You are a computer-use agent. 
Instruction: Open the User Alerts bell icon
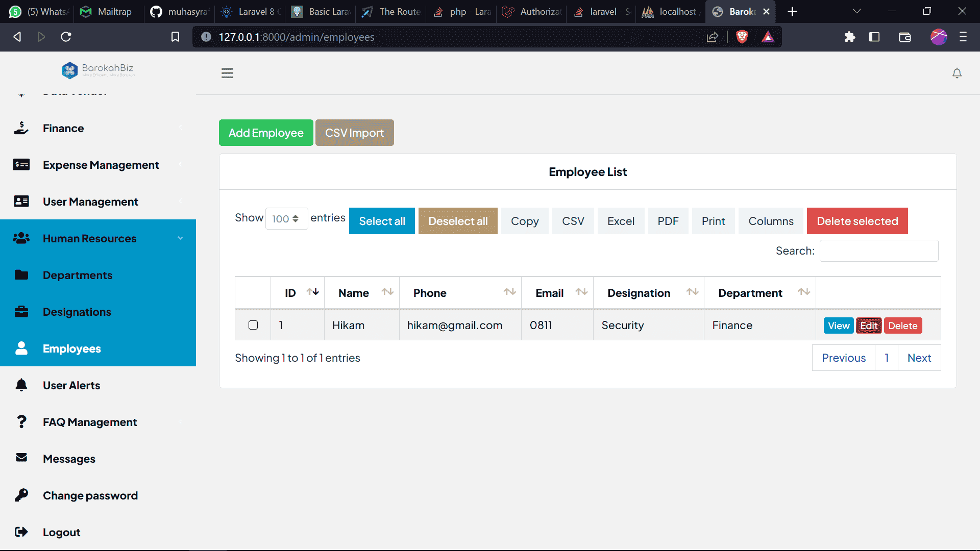pyautogui.click(x=21, y=385)
